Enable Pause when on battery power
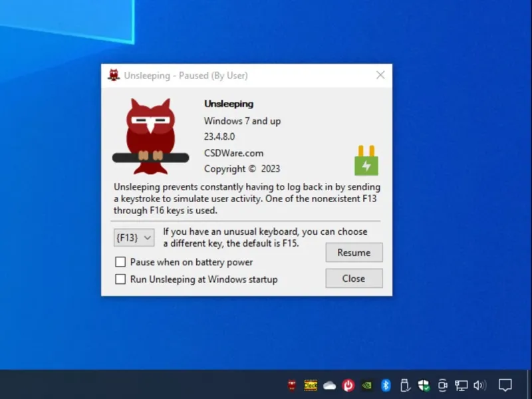Screen dimensions: 532x399 tap(120, 262)
